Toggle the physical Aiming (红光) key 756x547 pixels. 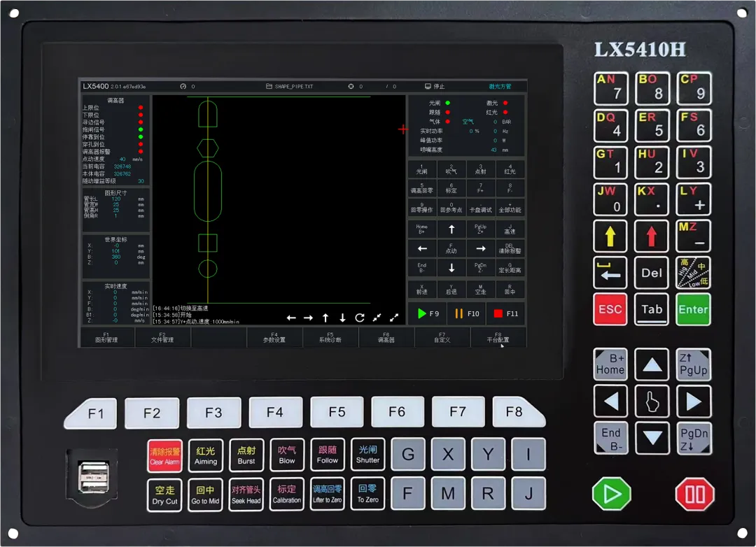tap(206, 455)
